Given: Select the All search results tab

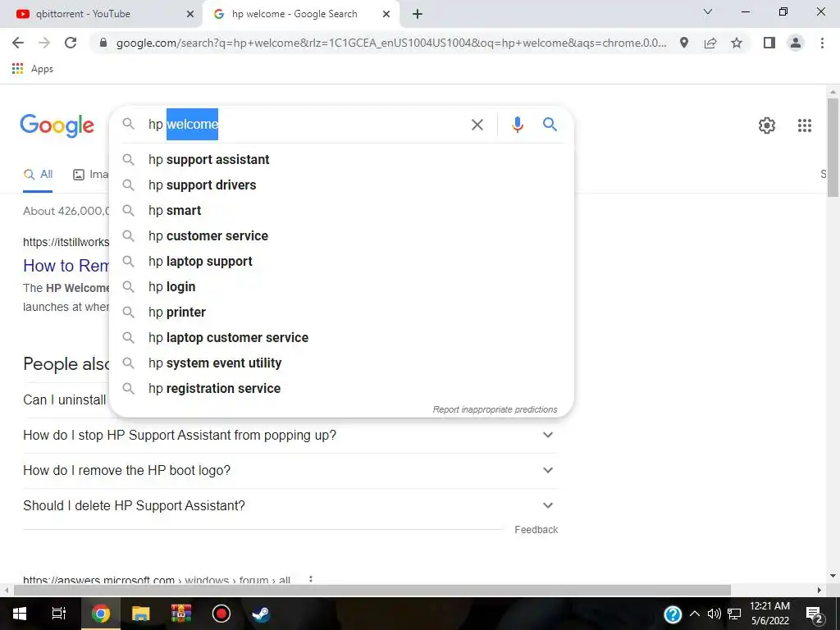Looking at the screenshot, I should tap(38, 174).
